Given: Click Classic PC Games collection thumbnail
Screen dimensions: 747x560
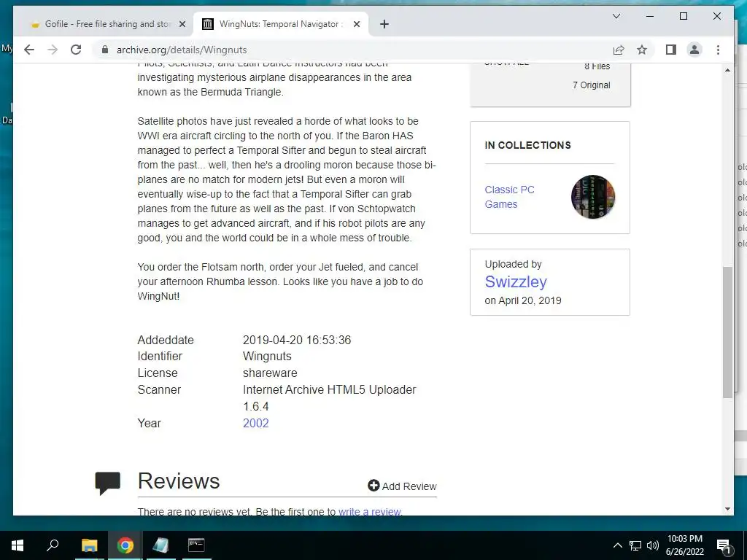Looking at the screenshot, I should pyautogui.click(x=592, y=197).
